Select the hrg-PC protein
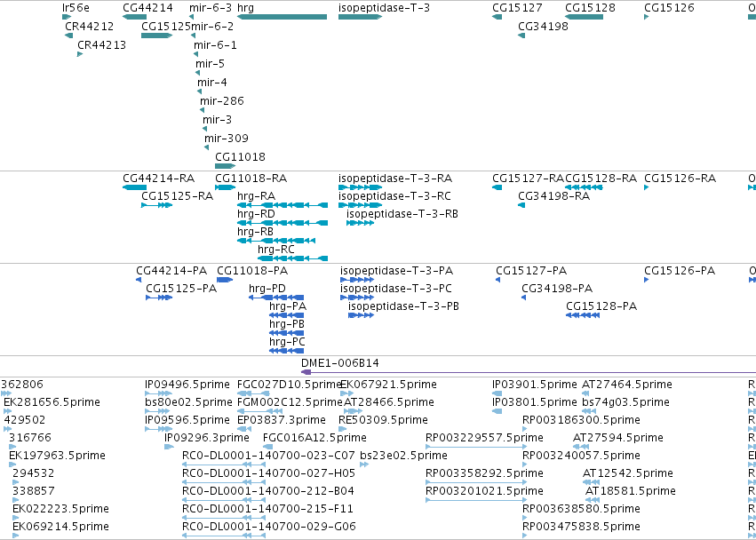 (286, 351)
